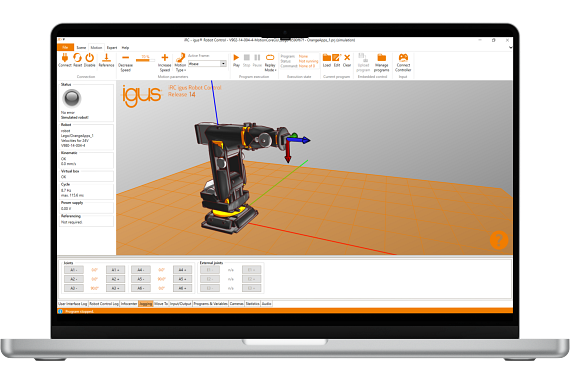570x381 pixels.
Task: Click the 'Not required' referencing text
Action: (x=72, y=222)
